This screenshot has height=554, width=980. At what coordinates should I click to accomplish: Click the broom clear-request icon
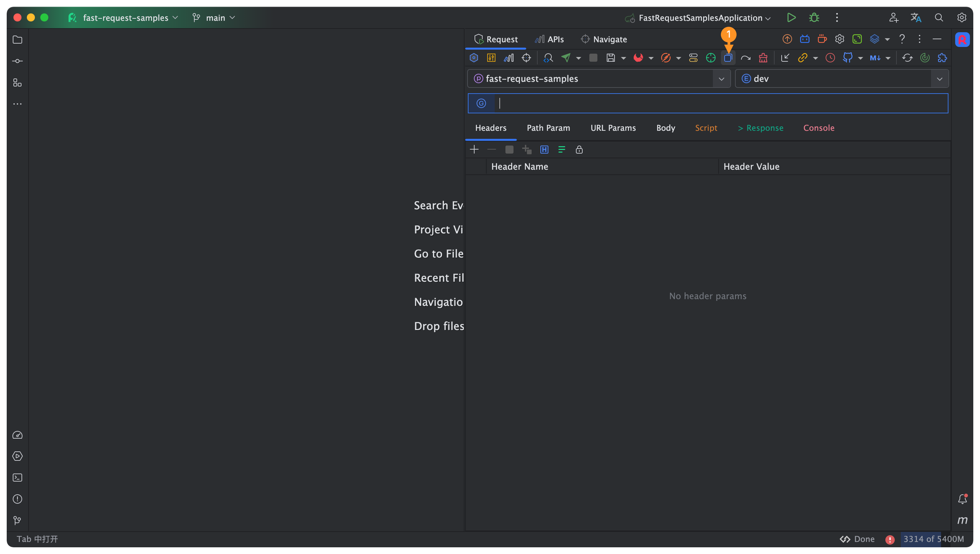click(x=763, y=58)
